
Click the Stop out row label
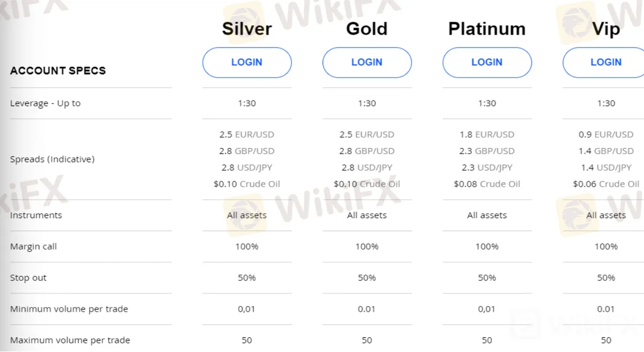tap(28, 278)
